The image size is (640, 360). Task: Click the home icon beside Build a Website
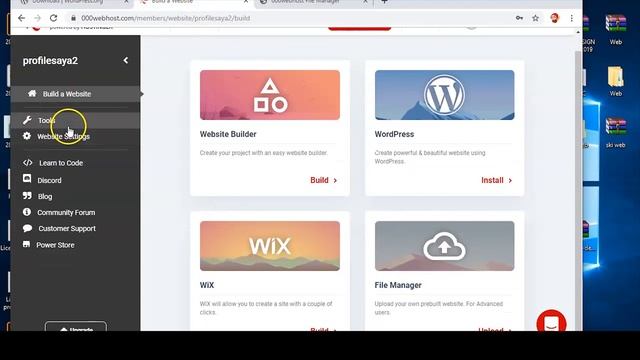(x=32, y=93)
